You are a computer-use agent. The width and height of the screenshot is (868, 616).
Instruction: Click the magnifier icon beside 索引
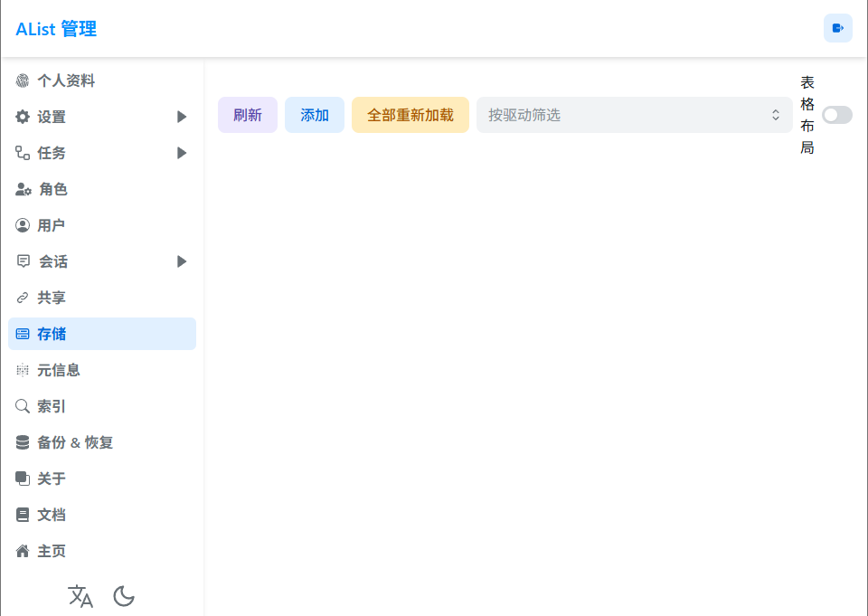click(x=22, y=407)
